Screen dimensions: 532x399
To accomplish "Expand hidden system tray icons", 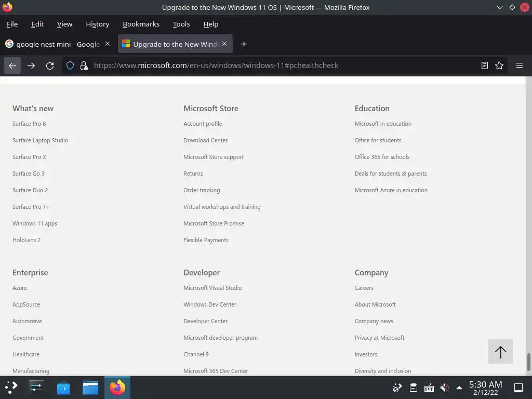I will click(x=459, y=388).
